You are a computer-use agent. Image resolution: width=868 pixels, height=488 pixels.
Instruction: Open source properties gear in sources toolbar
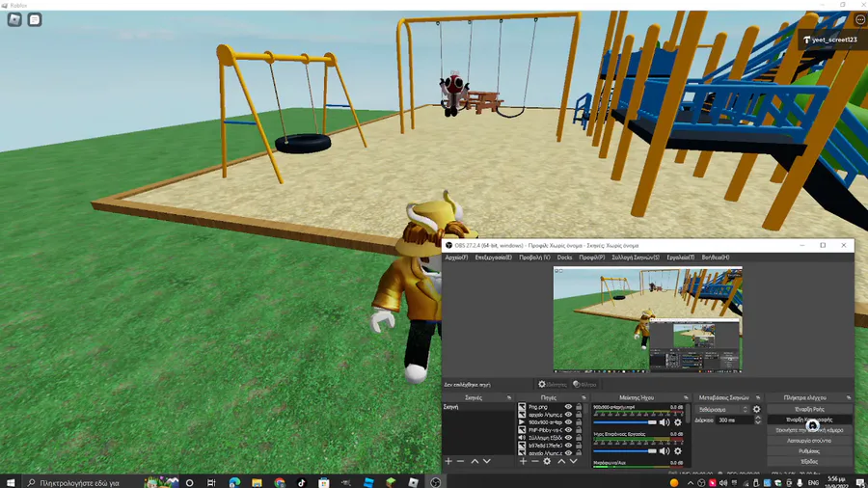click(547, 461)
